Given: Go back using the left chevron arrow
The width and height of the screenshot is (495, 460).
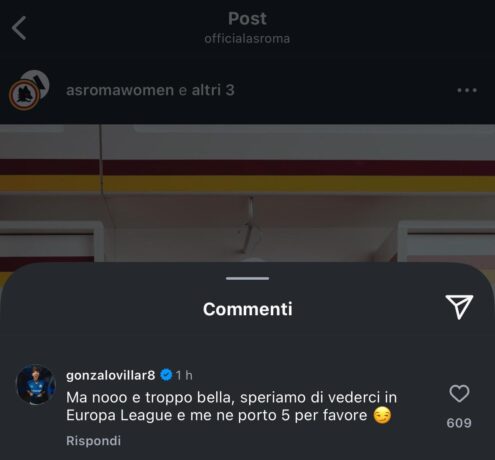Looking at the screenshot, I should 19,28.
